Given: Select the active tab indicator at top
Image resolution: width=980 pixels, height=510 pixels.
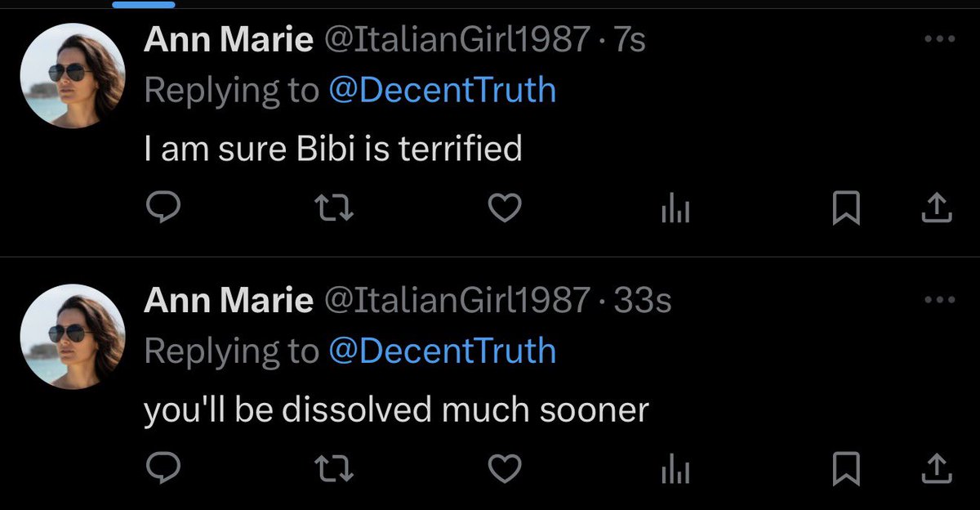Looking at the screenshot, I should pos(143,4).
